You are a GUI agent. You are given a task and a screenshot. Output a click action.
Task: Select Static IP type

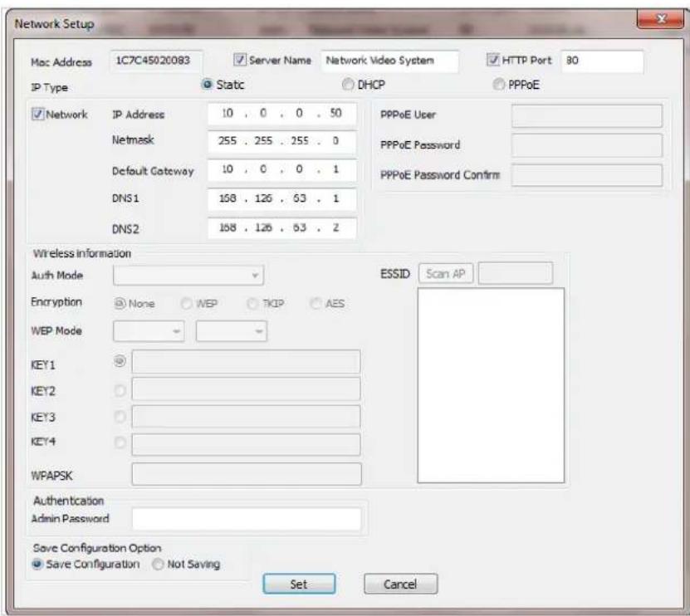coord(207,84)
